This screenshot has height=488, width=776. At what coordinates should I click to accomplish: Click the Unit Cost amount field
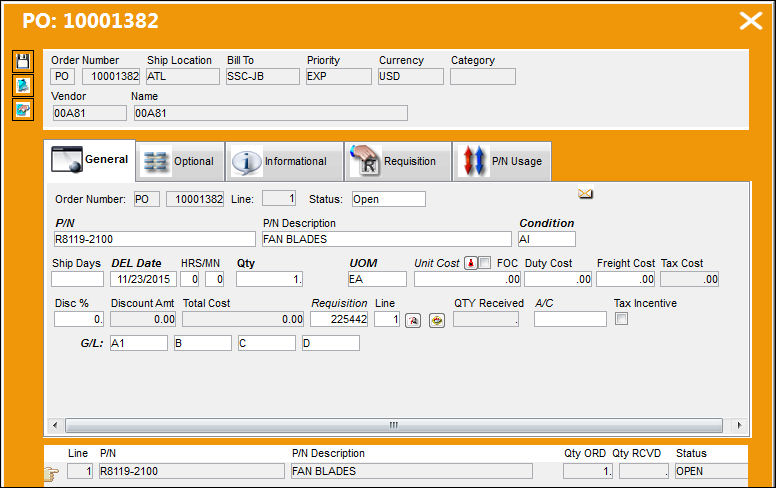(467, 279)
